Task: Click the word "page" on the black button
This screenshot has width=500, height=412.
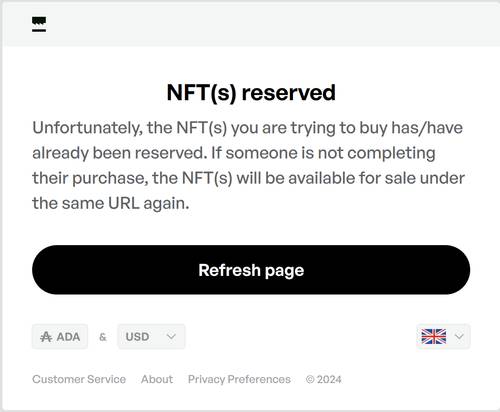Action: 284,271
